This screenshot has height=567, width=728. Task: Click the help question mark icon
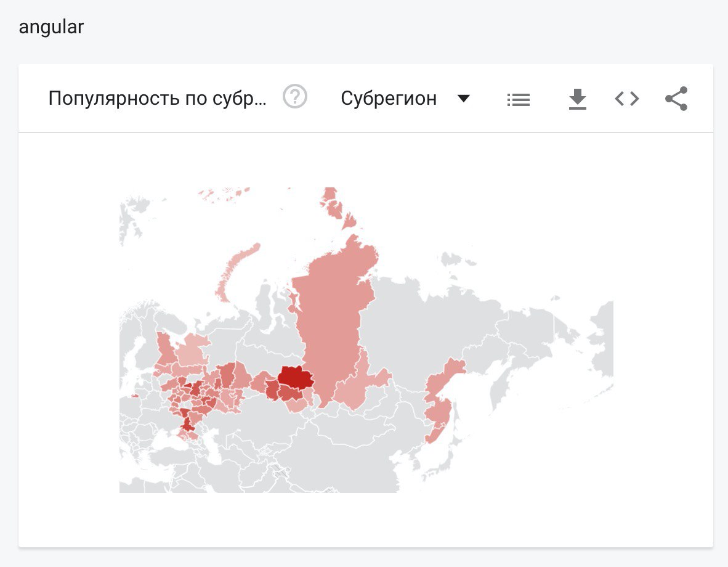point(295,97)
